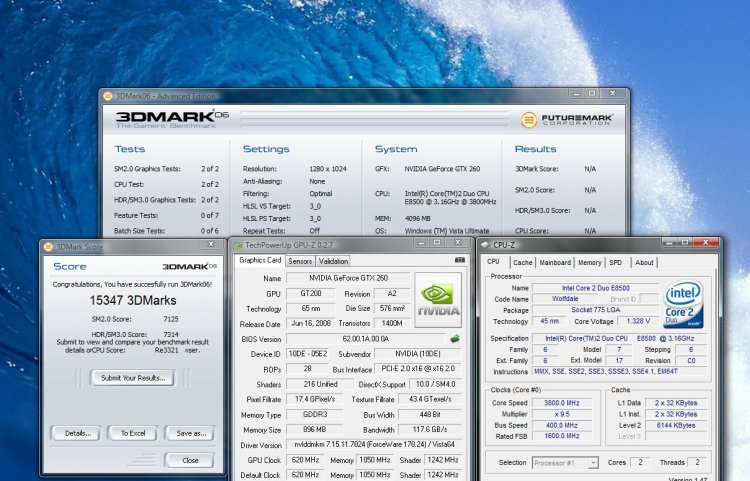This screenshot has width=750, height=481.
Task: Click the 15347 3DMarks score text
Action: 133,300
